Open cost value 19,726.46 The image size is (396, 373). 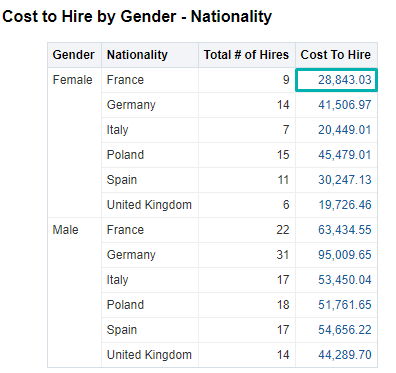click(345, 205)
